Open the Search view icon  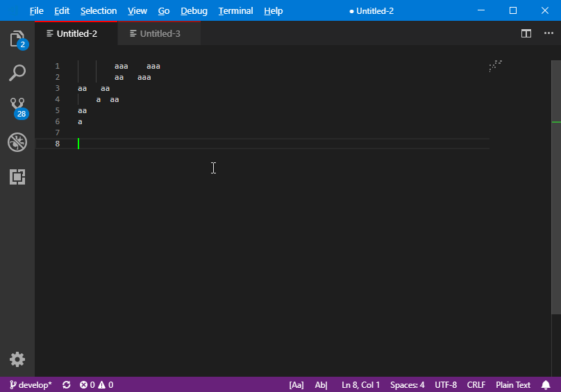point(17,73)
